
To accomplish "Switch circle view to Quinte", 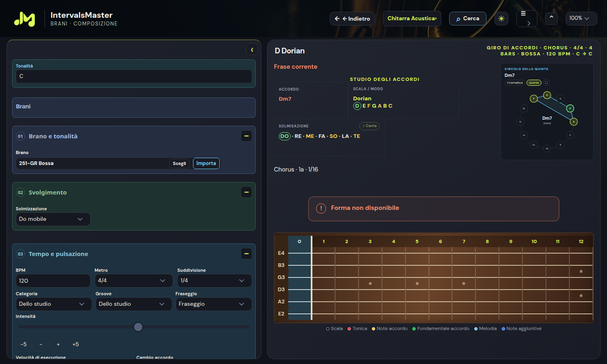I will (534, 83).
